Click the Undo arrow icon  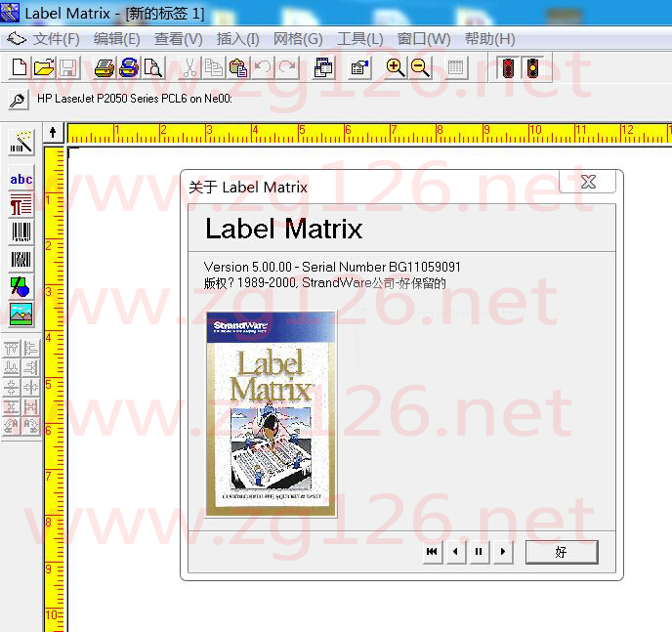pos(263,67)
